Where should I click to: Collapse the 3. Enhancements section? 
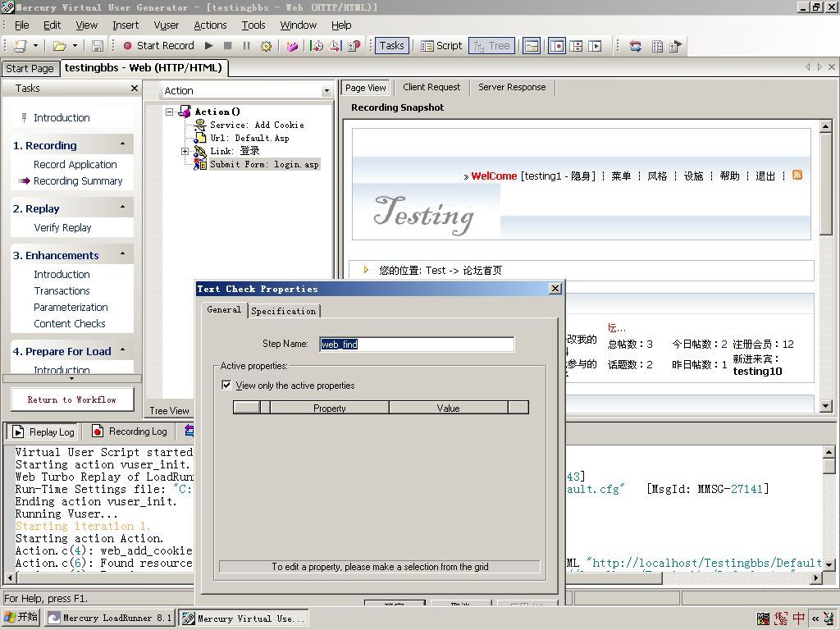click(123, 253)
